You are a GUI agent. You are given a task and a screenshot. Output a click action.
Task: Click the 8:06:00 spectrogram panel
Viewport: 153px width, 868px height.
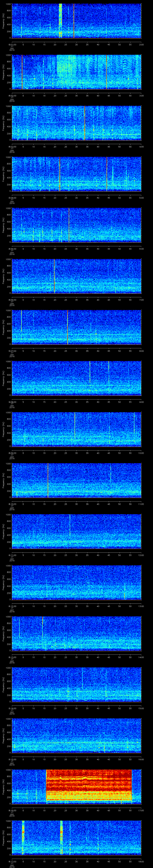pos(77,276)
